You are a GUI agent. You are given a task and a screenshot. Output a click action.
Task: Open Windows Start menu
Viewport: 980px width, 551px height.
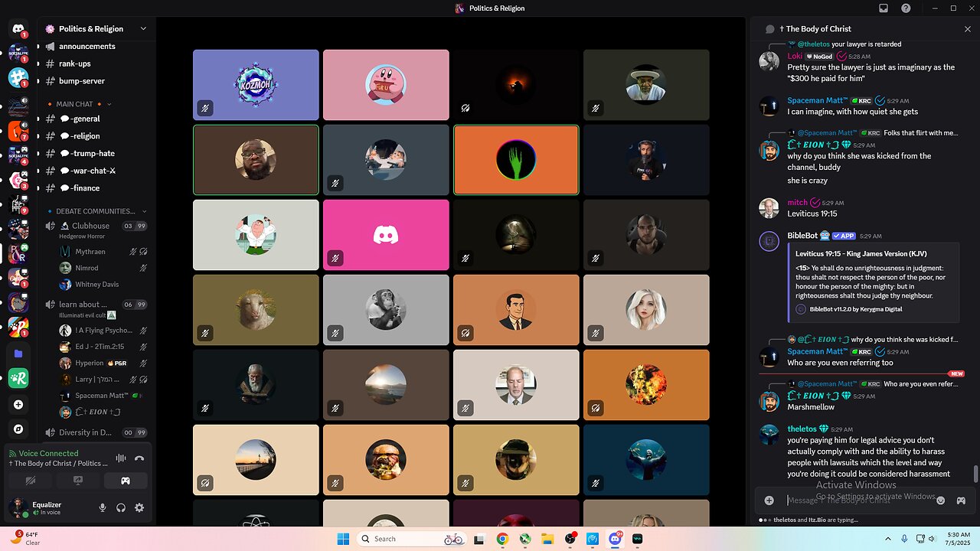click(x=342, y=539)
